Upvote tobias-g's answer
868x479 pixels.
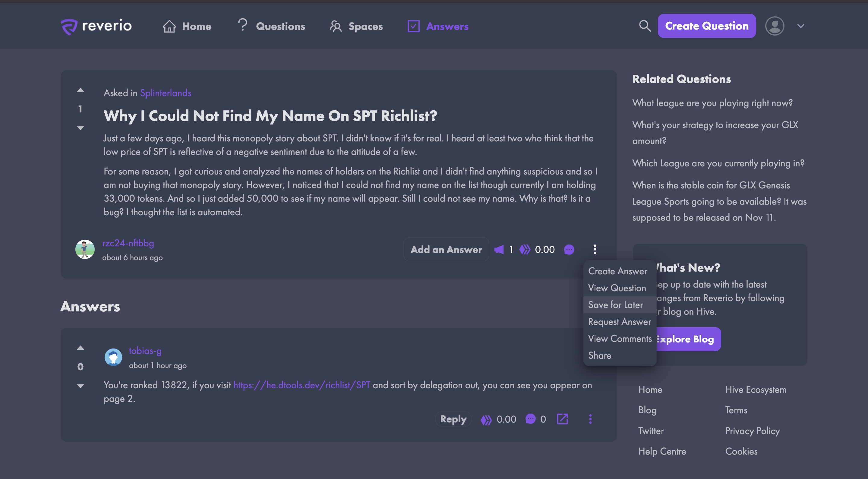(x=80, y=348)
